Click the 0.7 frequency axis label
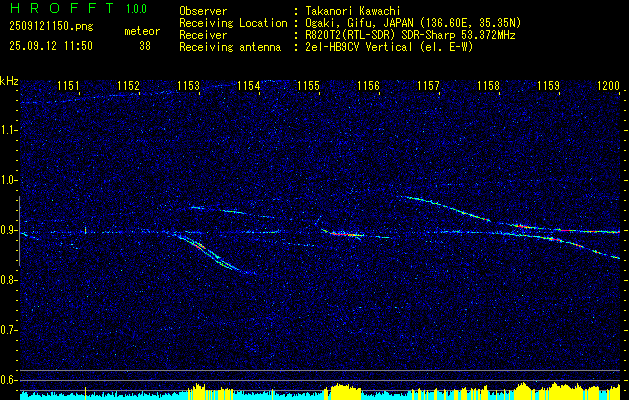Image resolution: width=629 pixels, height=400 pixels. [x=7, y=330]
